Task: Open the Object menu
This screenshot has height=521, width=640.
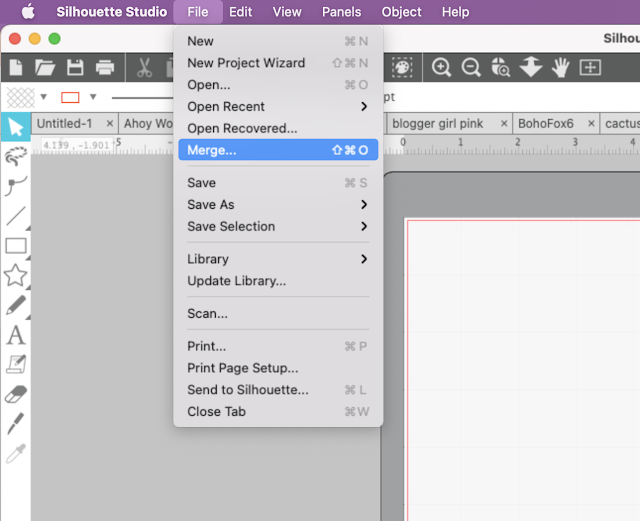Action: 401,12
